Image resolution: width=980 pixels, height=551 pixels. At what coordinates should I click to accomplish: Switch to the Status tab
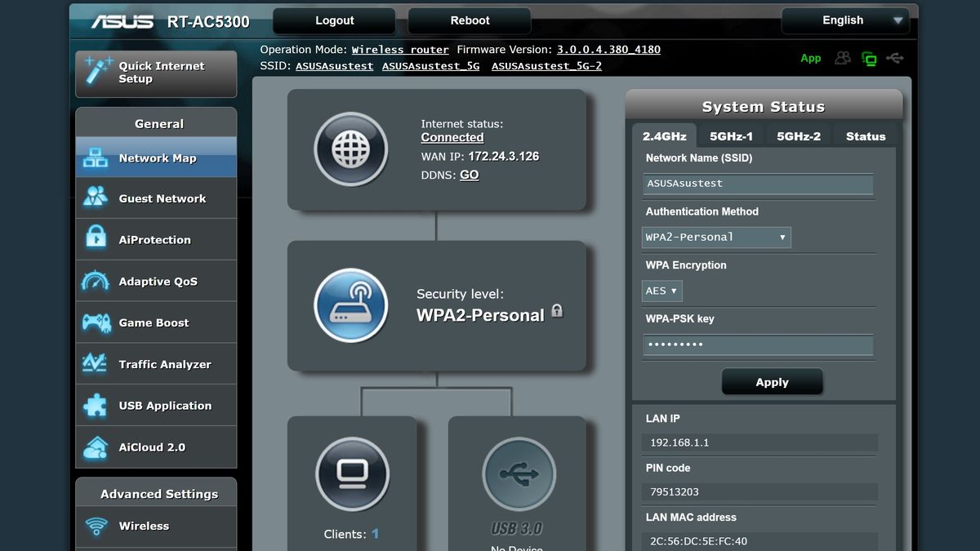(x=865, y=136)
